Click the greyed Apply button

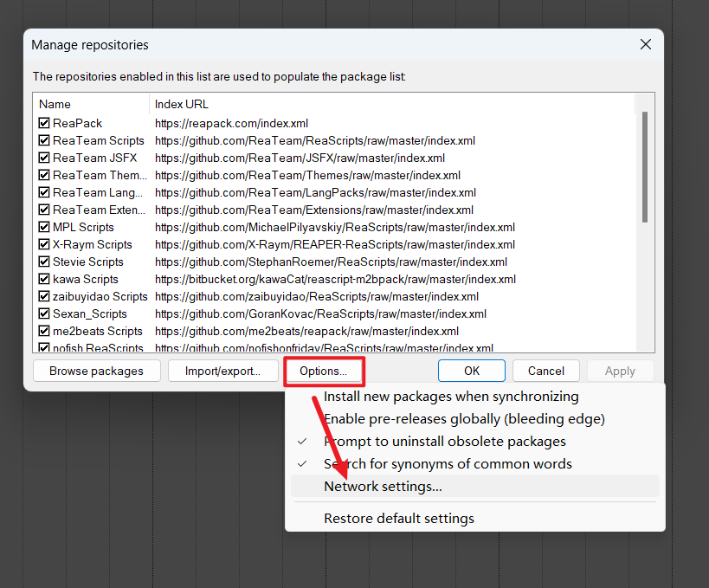tap(620, 371)
